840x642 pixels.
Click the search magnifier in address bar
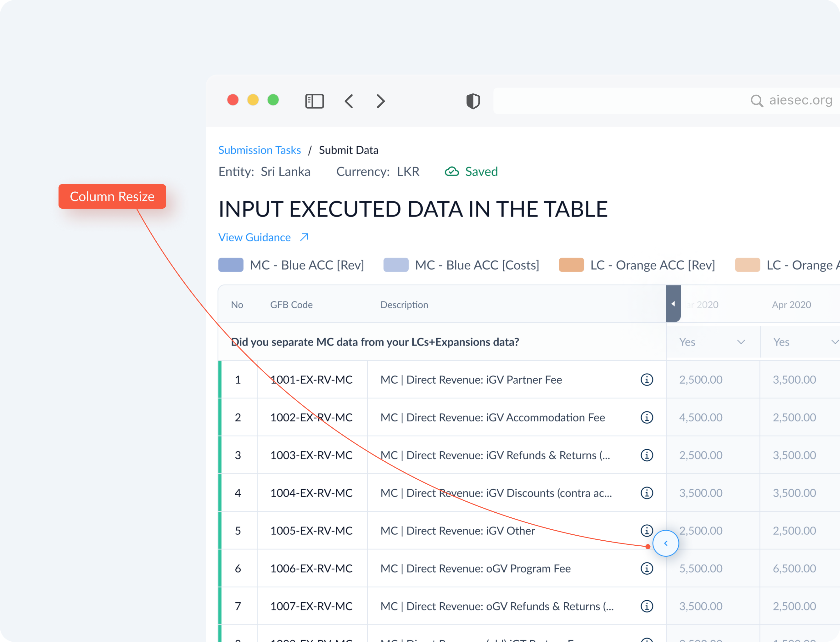[x=757, y=101]
